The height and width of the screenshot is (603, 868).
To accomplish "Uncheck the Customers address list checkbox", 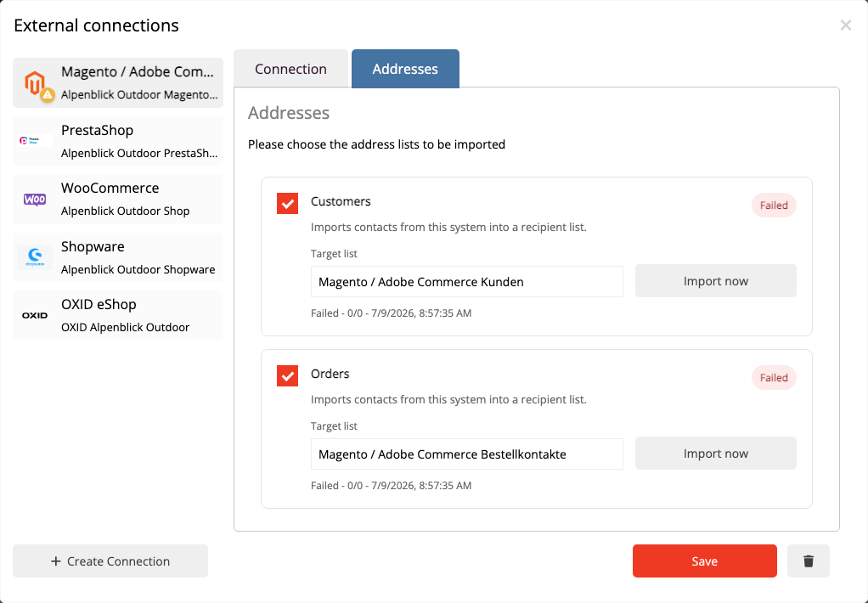I will coord(287,203).
